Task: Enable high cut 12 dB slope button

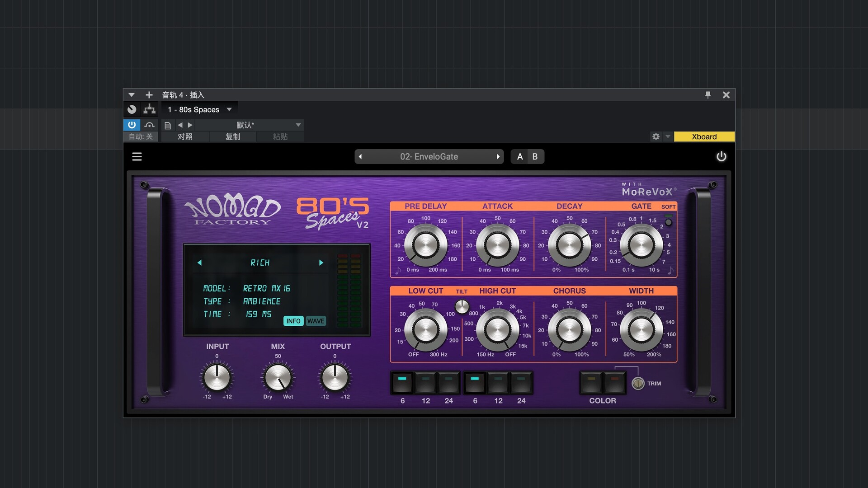Action: click(498, 383)
